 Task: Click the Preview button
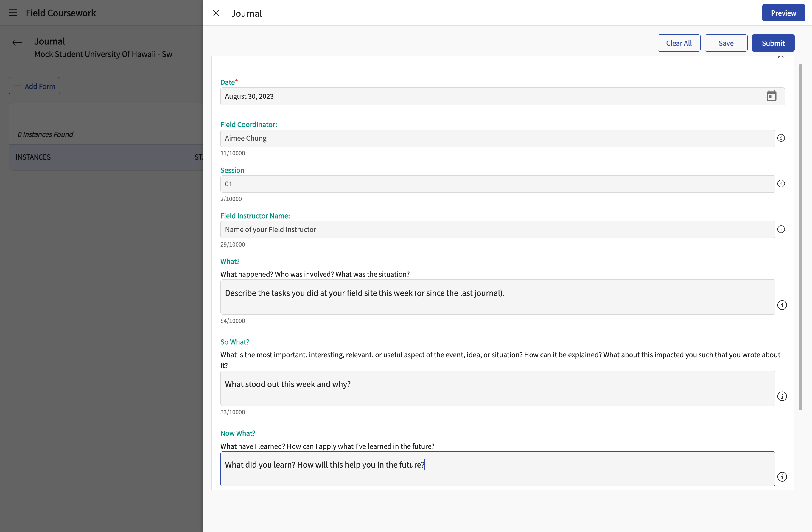point(783,13)
